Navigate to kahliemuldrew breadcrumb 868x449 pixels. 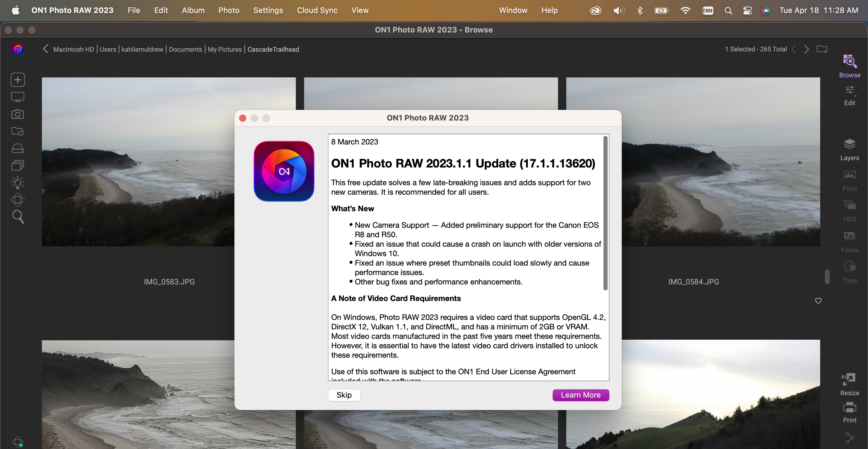[142, 49]
